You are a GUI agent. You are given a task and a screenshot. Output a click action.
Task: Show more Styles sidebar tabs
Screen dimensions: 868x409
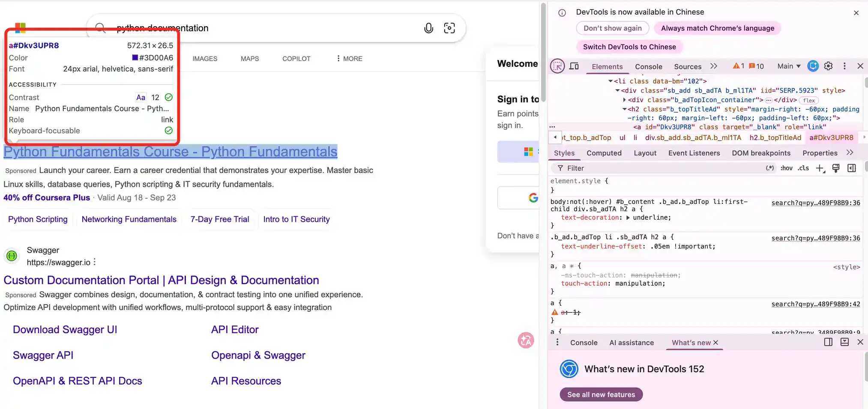(x=850, y=152)
